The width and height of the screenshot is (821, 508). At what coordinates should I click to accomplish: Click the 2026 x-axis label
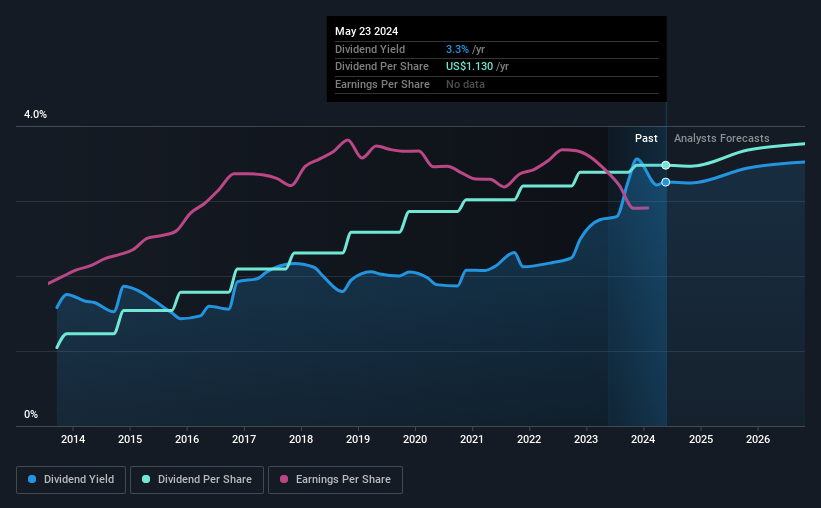click(758, 439)
